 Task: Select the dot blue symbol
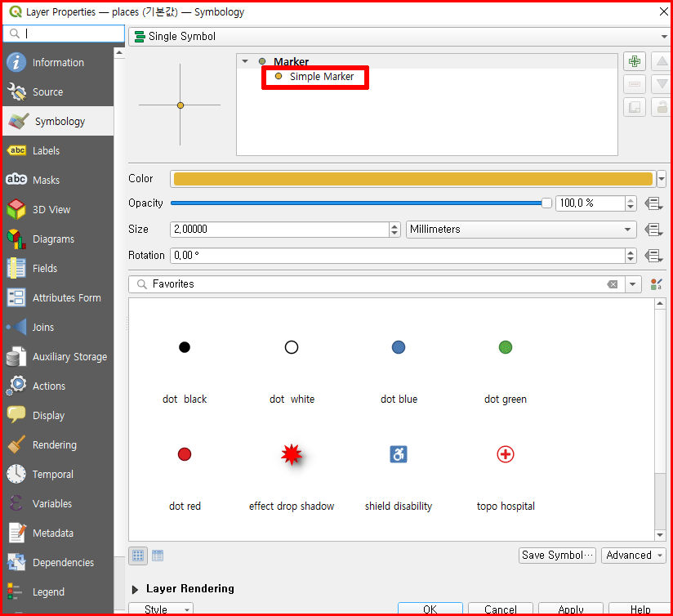click(x=399, y=347)
